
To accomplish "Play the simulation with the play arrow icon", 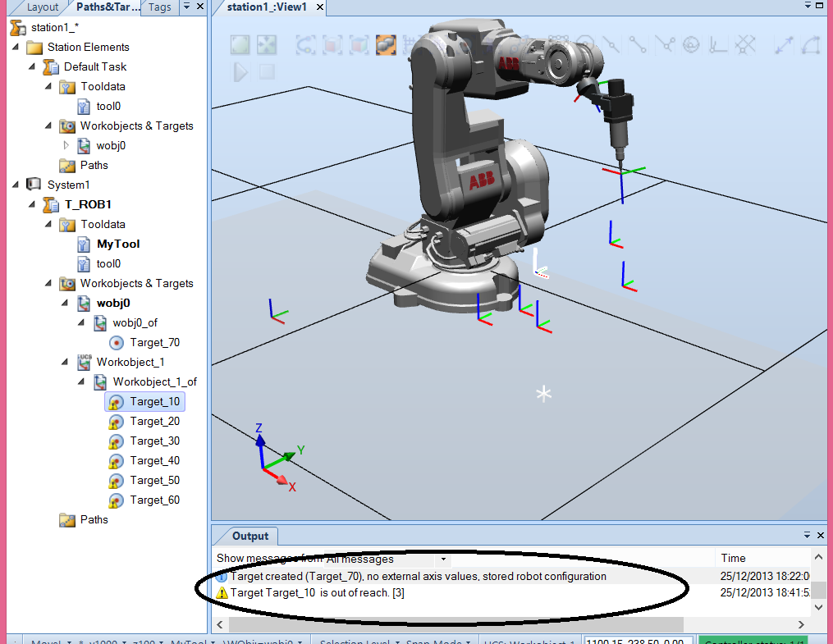I will (x=240, y=71).
